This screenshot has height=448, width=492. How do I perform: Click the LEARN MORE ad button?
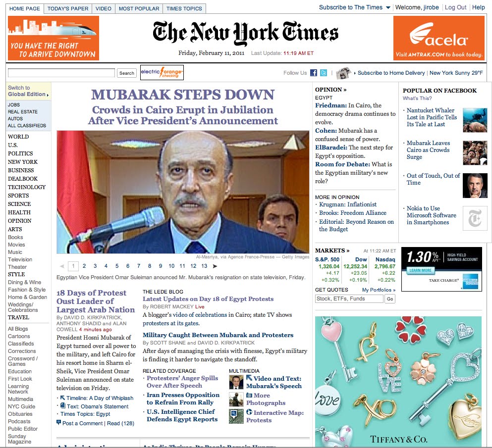click(x=421, y=270)
